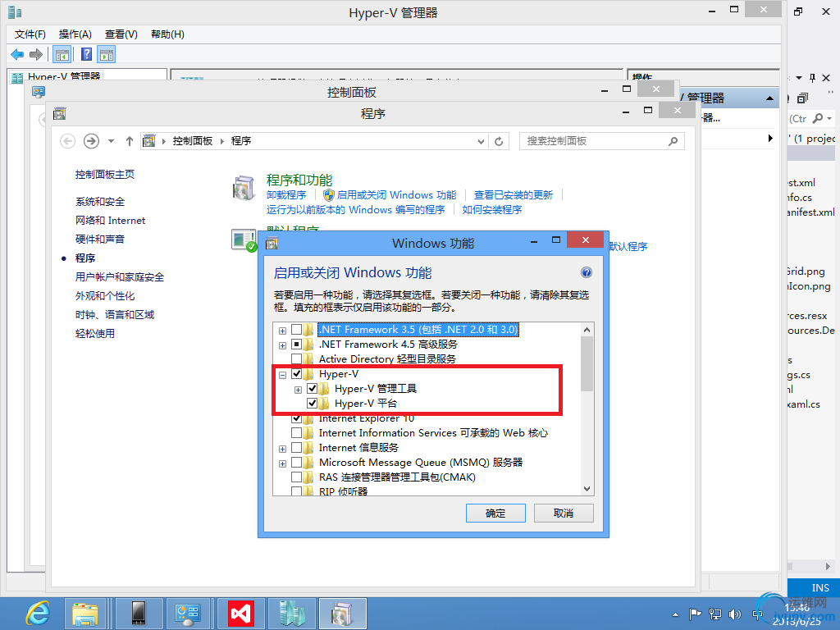Open the phone emulator taskbar icon
This screenshot has width=840, height=630.
coord(138,614)
